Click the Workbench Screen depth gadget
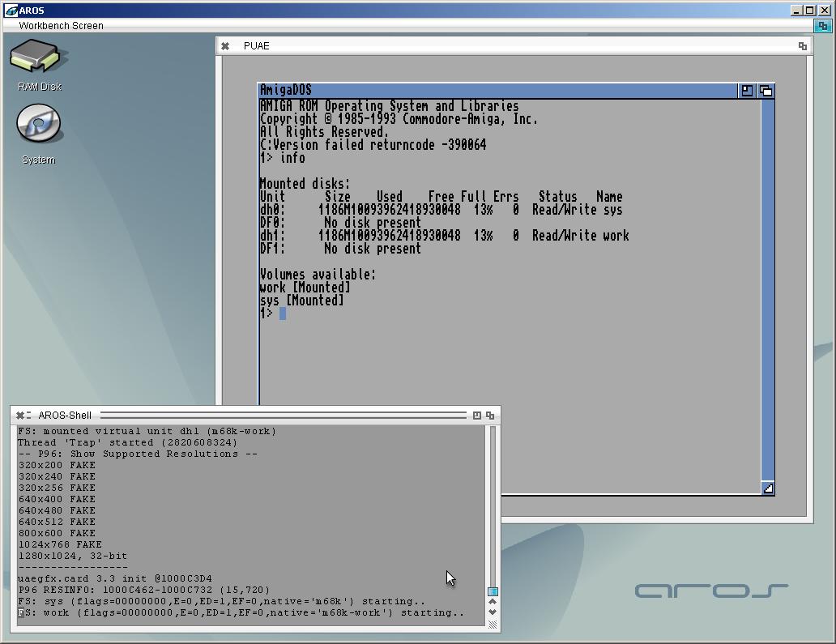The image size is (836, 644). click(823, 26)
